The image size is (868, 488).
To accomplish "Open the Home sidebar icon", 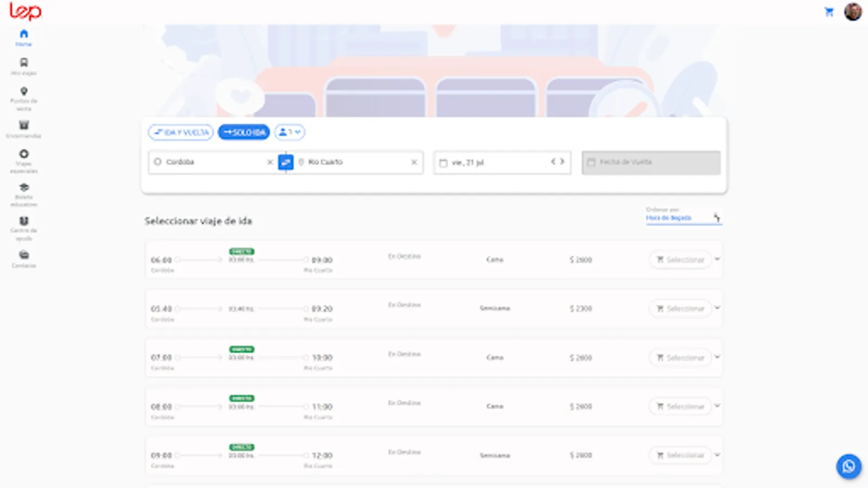I will (x=23, y=34).
